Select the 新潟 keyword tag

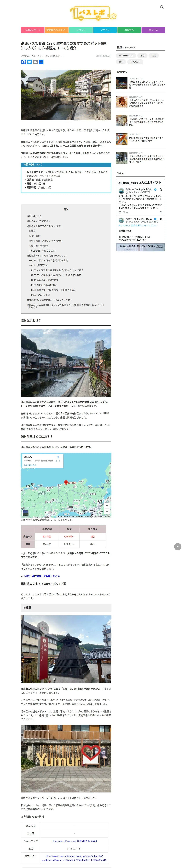[121, 62]
